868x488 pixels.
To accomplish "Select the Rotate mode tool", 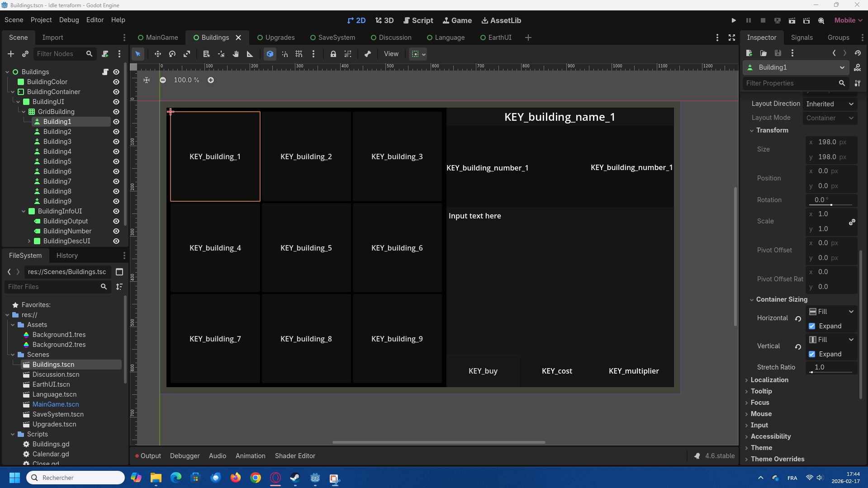I will click(172, 54).
